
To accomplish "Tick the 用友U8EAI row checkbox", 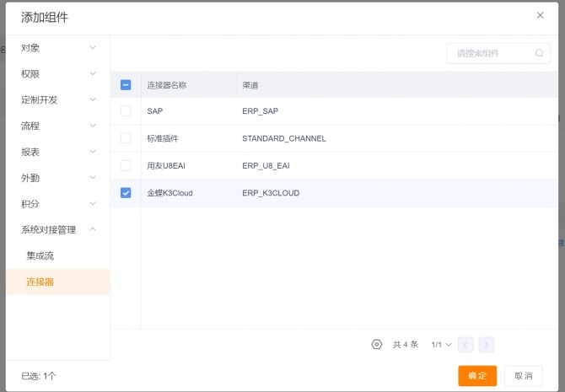I will point(126,165).
